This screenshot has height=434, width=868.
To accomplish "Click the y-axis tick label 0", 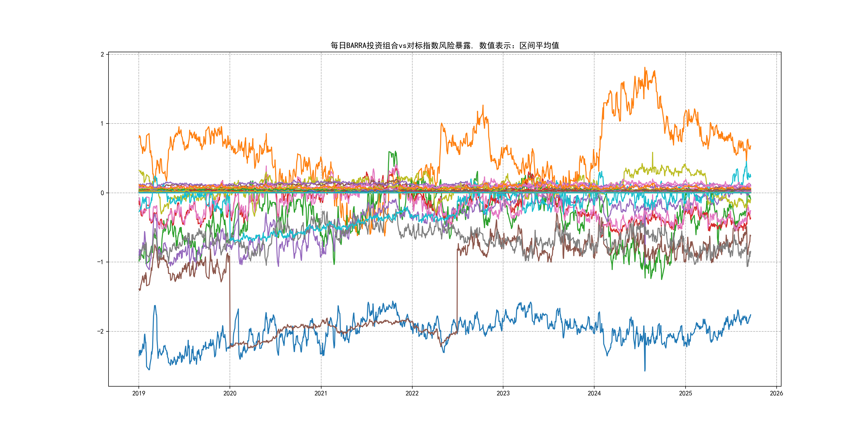I will 102,193.
